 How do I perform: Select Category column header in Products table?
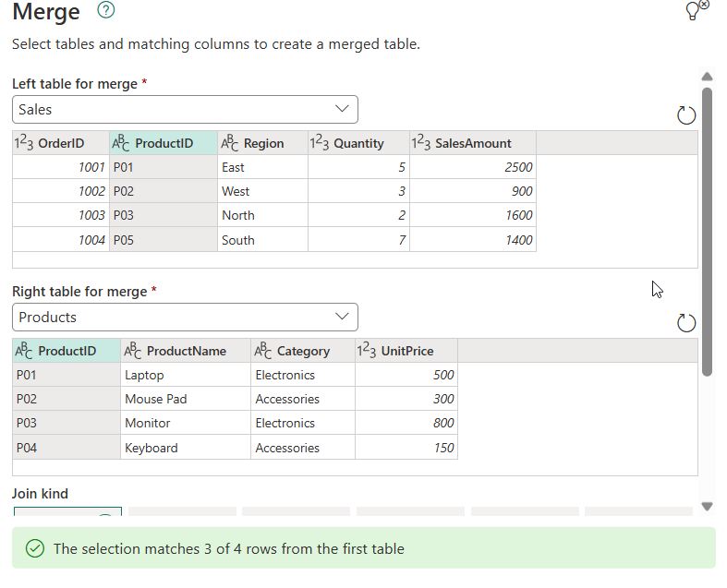[303, 351]
